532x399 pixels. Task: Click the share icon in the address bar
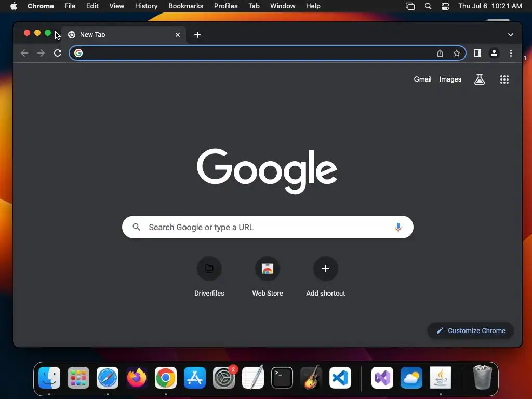tap(440, 53)
